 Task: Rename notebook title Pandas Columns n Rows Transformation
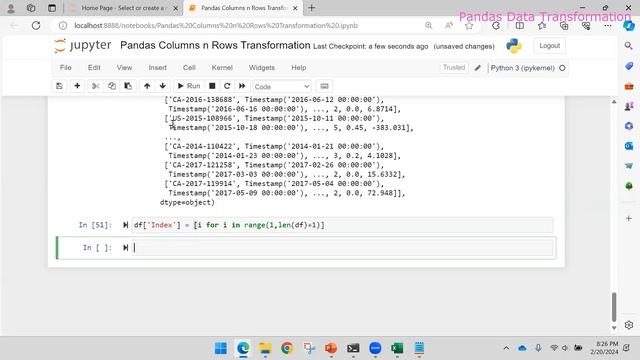pyautogui.click(x=215, y=45)
